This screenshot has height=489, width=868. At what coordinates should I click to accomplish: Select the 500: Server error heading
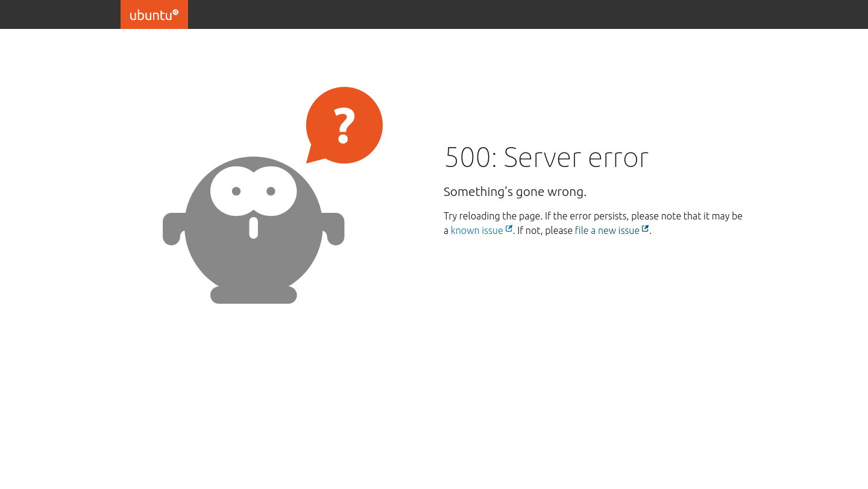pos(546,157)
